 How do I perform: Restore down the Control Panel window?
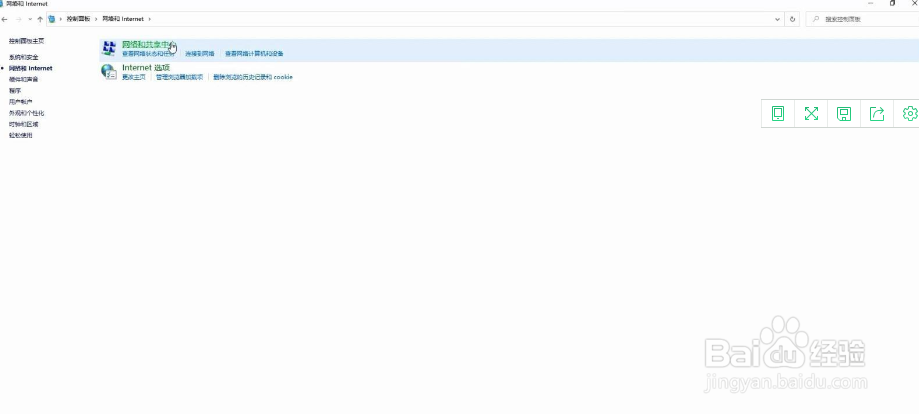tap(893, 3)
